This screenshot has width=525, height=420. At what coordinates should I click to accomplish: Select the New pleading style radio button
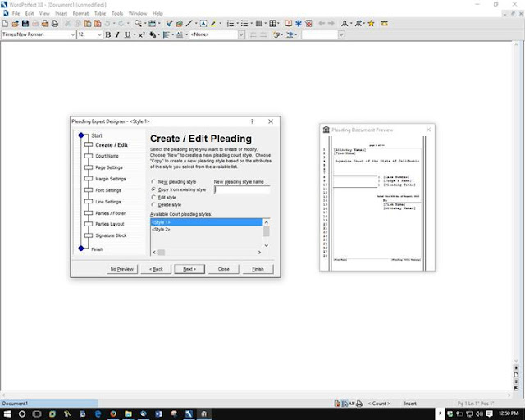point(153,181)
